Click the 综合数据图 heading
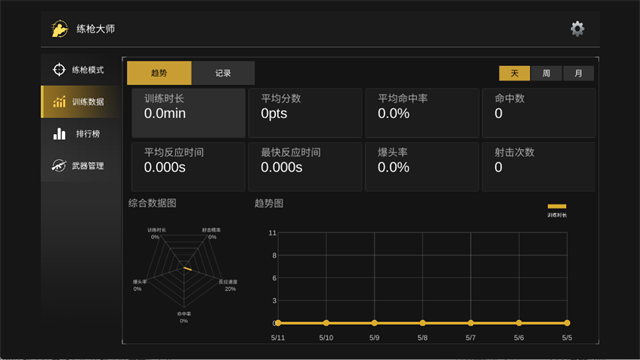This screenshot has width=640, height=360. (152, 203)
